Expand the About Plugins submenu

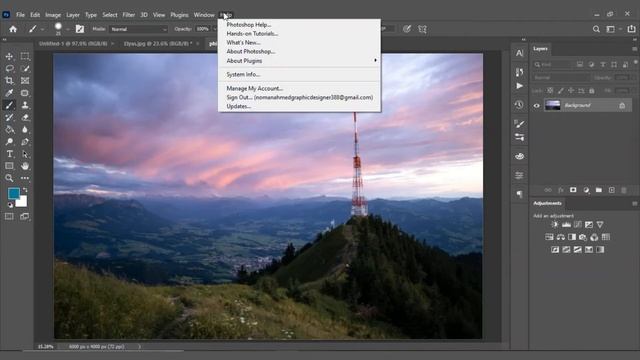300,61
